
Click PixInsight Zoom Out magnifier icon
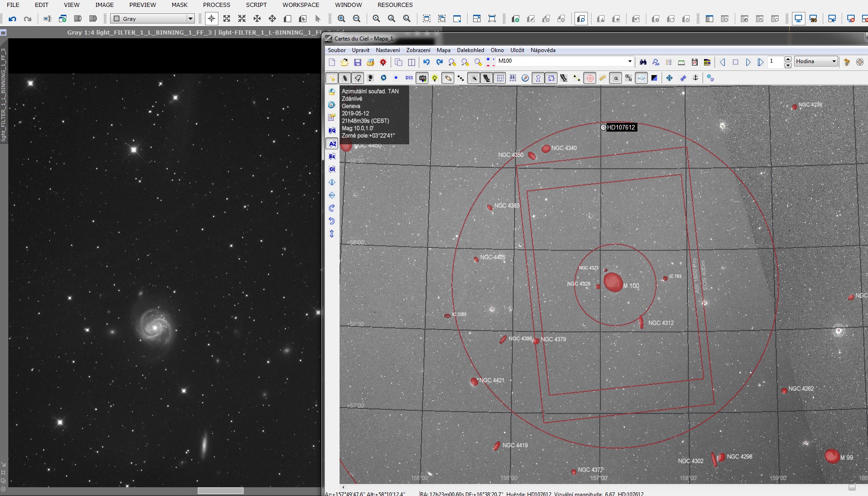pyautogui.click(x=357, y=19)
